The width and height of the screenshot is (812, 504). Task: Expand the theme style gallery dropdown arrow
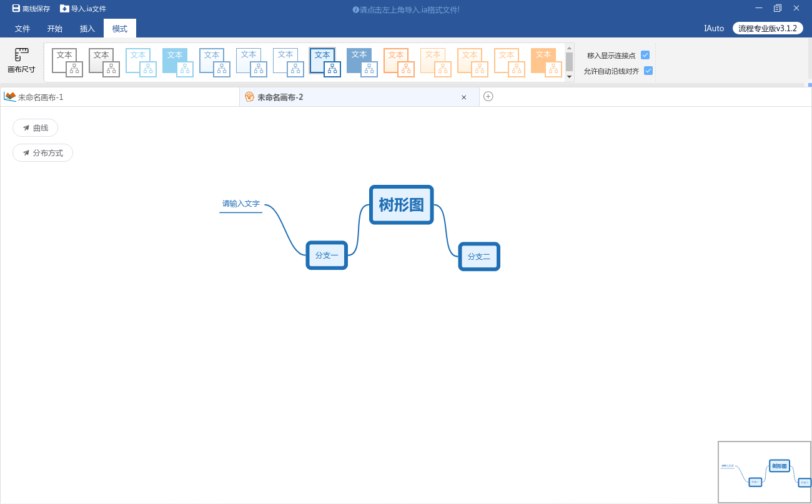click(569, 77)
